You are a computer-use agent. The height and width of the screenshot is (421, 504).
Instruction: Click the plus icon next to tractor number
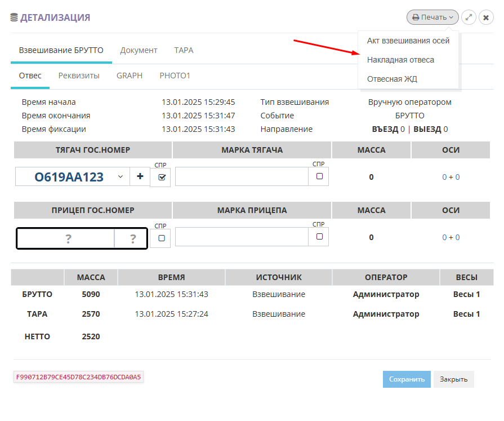click(x=140, y=177)
